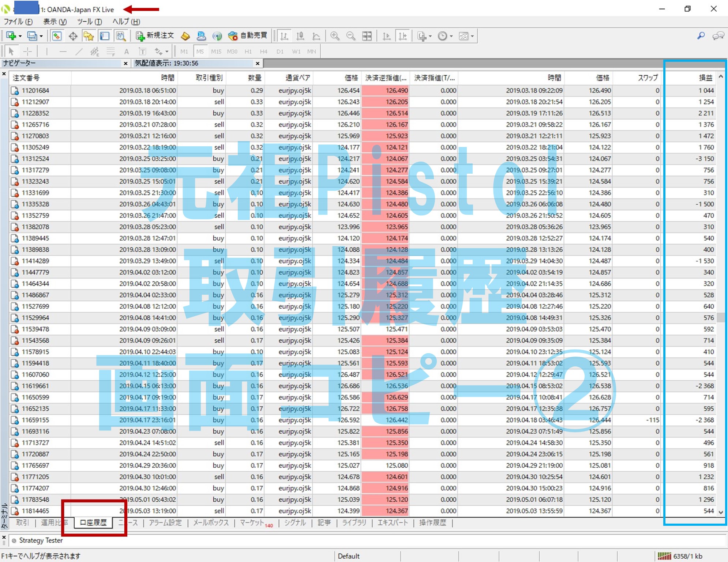The width and height of the screenshot is (728, 562).
Task: Expand the periodicity clock dropdown arrow
Action: 451,36
